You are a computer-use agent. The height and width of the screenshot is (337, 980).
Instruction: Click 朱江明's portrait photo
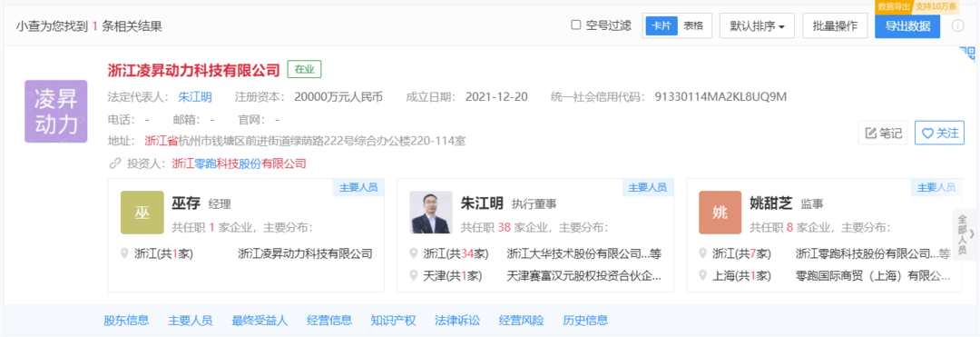click(x=431, y=213)
